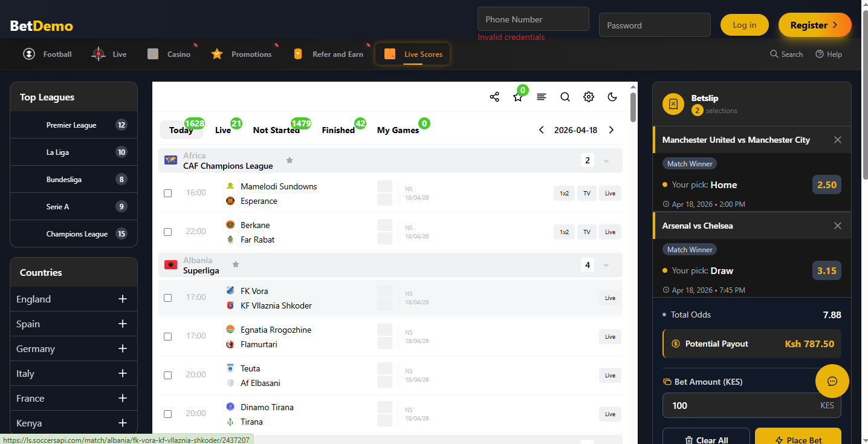This screenshot has width=868, height=444.
Task: Click the favorites star icon showing zero
Action: (517, 96)
